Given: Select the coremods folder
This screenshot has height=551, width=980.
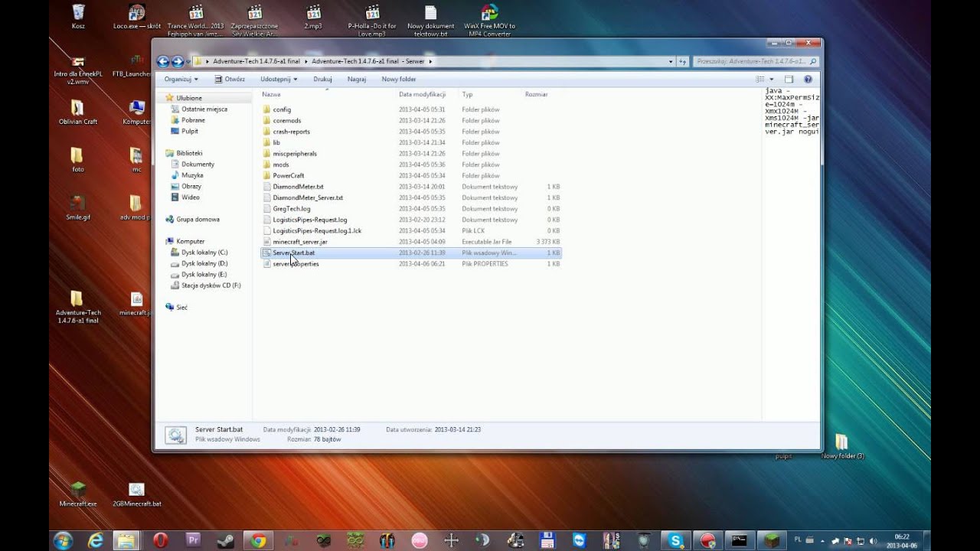Looking at the screenshot, I should (x=286, y=120).
